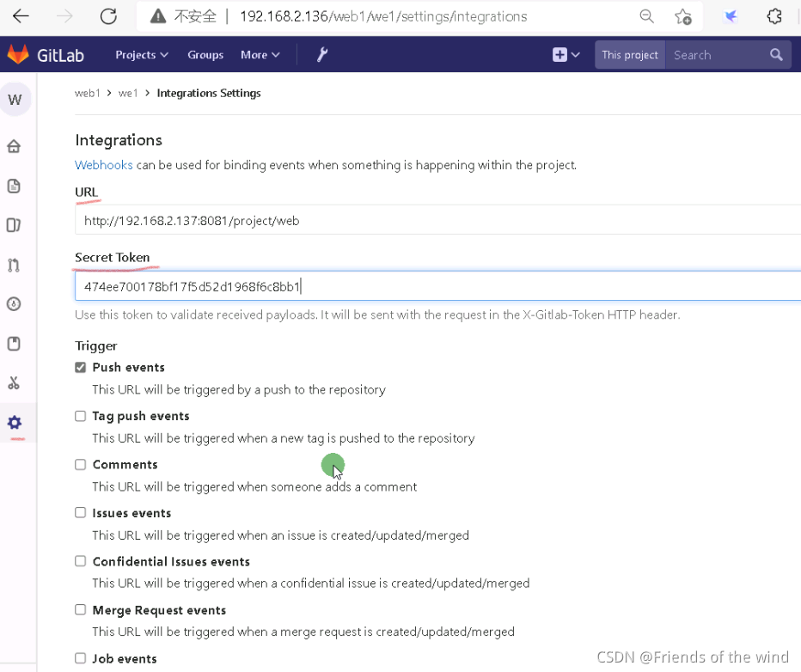
Task: Enable the Merge Request events checkbox
Action: 80,610
